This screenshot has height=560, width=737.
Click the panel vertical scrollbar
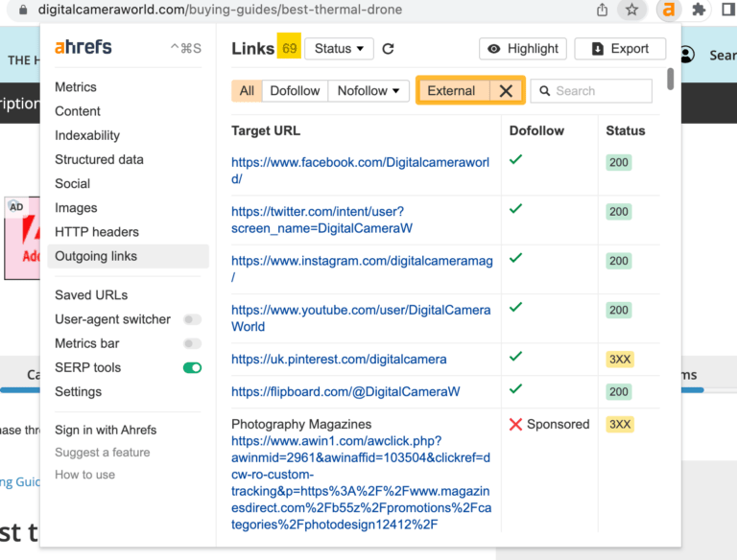pos(670,79)
